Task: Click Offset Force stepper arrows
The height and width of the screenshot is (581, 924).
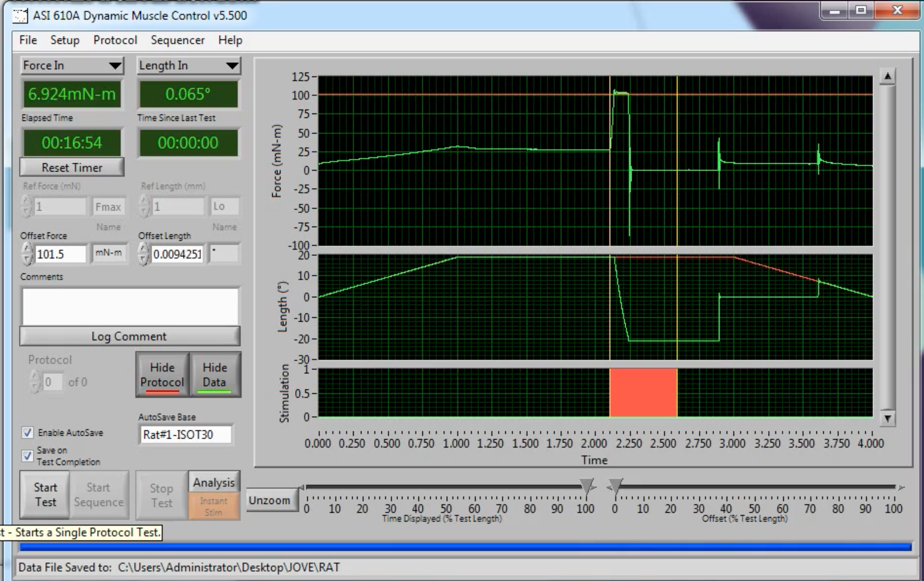Action: click(27, 254)
